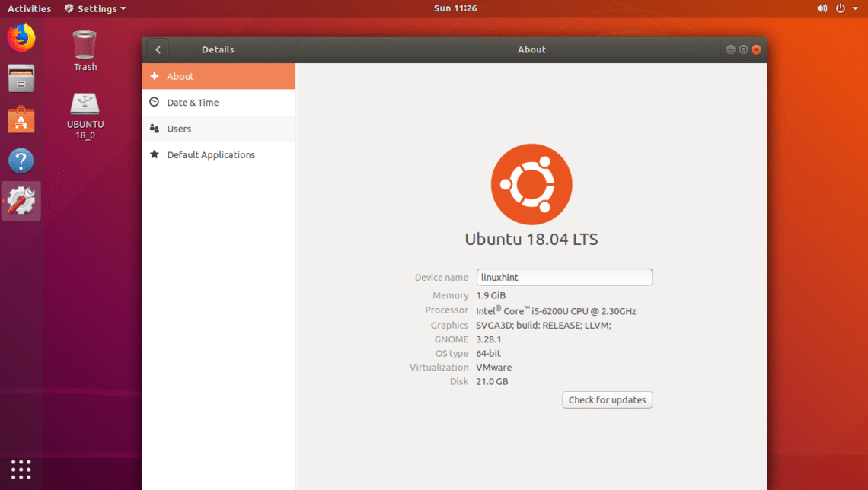Expand the Settings app menu in top bar
This screenshot has width=868, height=490.
click(x=95, y=8)
